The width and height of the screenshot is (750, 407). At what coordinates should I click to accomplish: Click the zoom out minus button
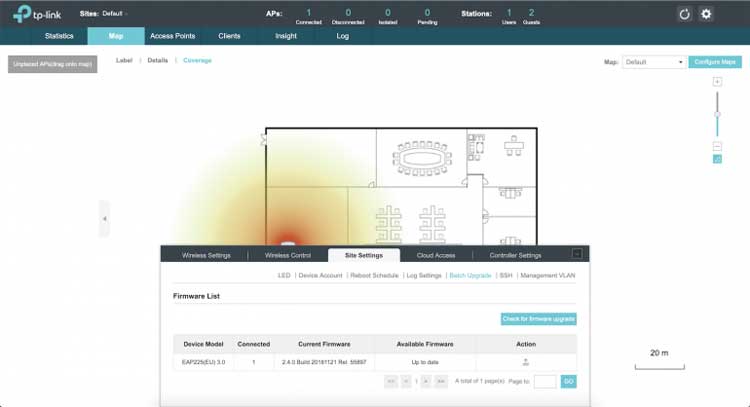[716, 146]
